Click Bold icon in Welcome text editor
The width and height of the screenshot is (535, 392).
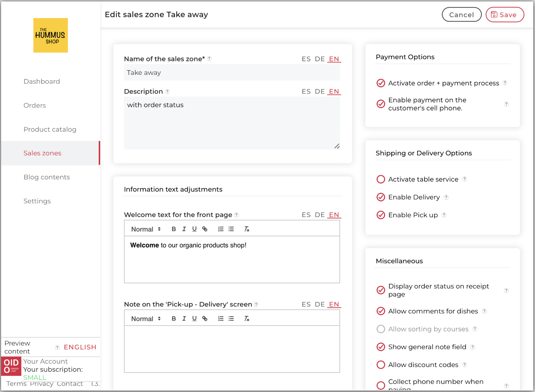(174, 229)
